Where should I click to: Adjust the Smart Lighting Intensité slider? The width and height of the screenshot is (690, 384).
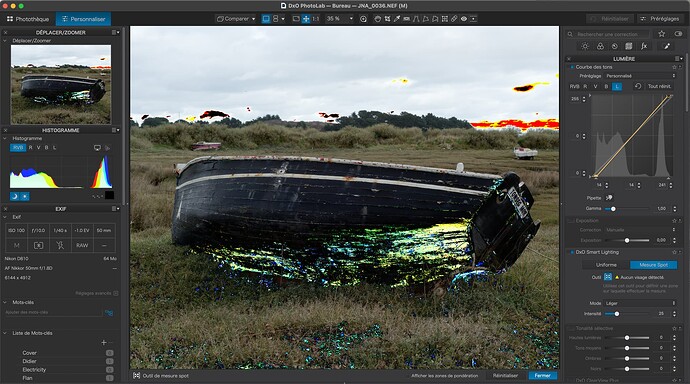click(x=627, y=314)
